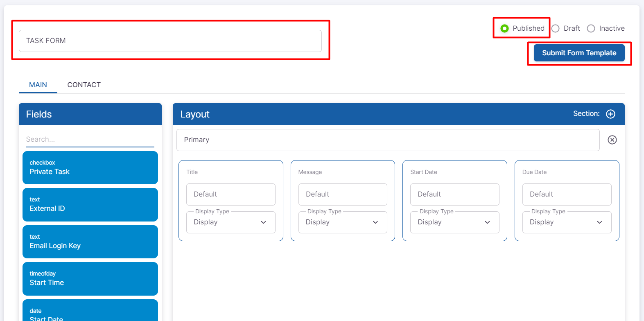Expand Due Date Display Type dropdown

point(567,222)
